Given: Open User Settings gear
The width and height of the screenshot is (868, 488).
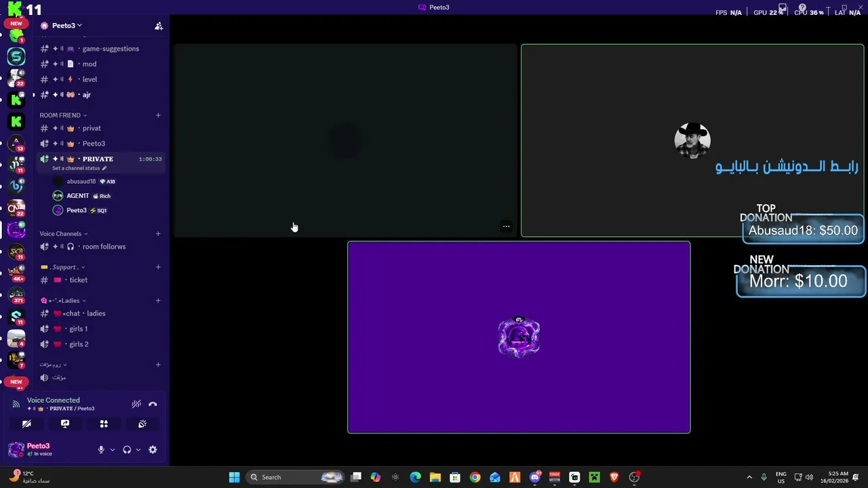Looking at the screenshot, I should coord(153,449).
